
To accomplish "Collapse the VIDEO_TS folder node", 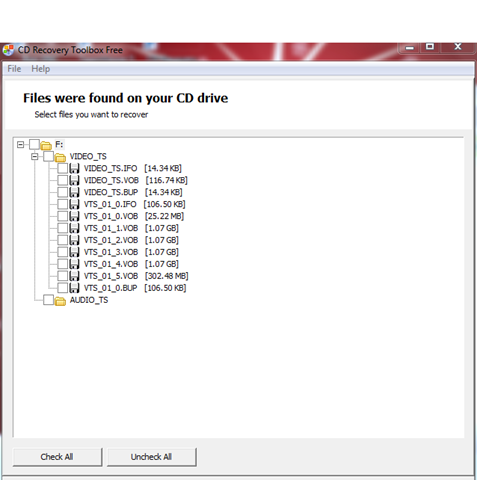I will coord(35,156).
